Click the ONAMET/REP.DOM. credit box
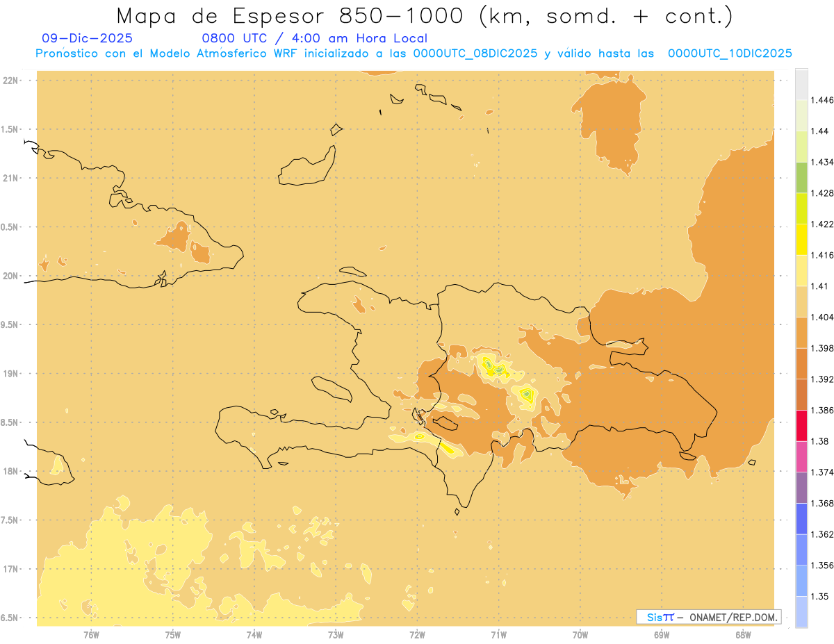The width and height of the screenshot is (834, 644). pos(709,617)
